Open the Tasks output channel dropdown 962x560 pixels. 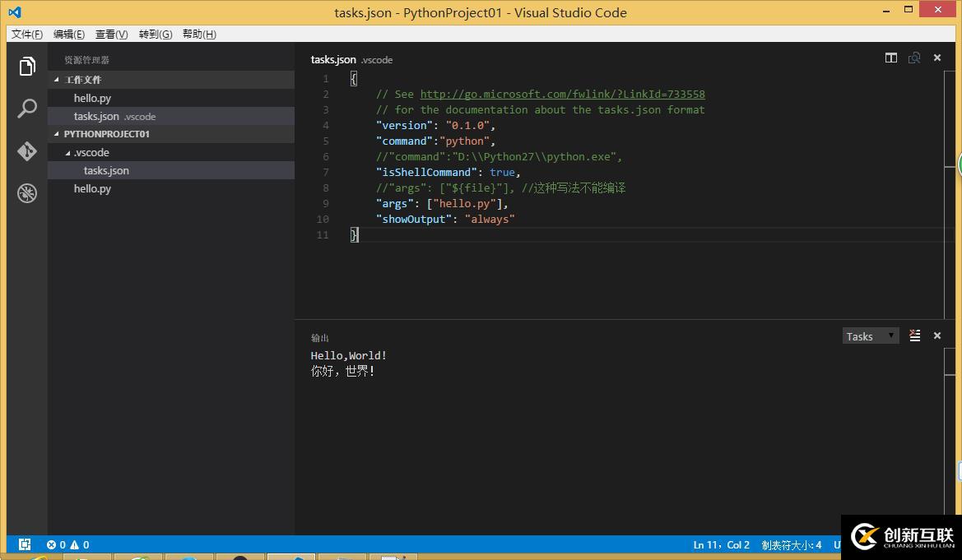(870, 336)
